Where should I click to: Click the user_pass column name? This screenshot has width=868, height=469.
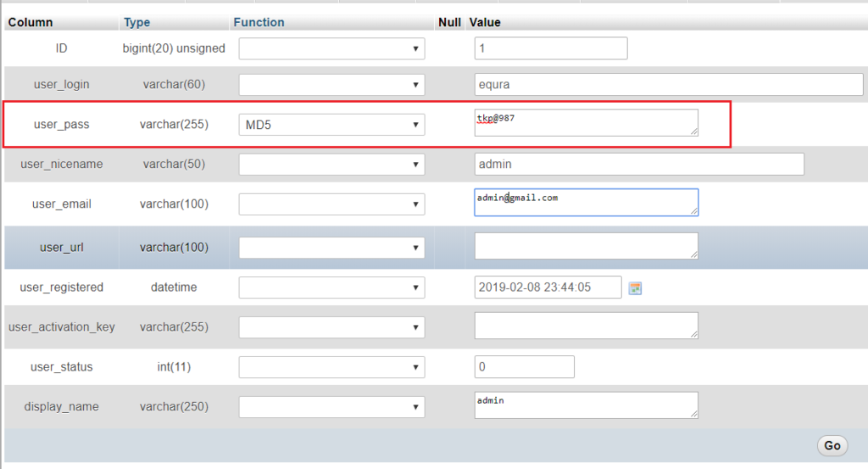(x=61, y=124)
